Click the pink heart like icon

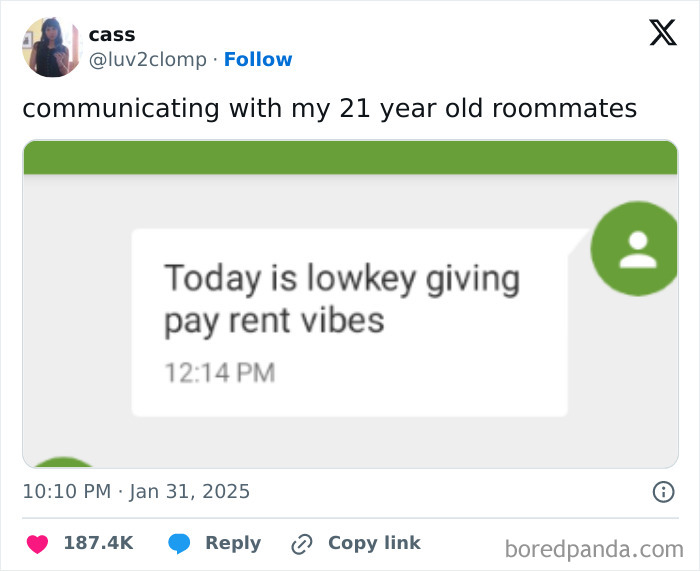point(37,544)
